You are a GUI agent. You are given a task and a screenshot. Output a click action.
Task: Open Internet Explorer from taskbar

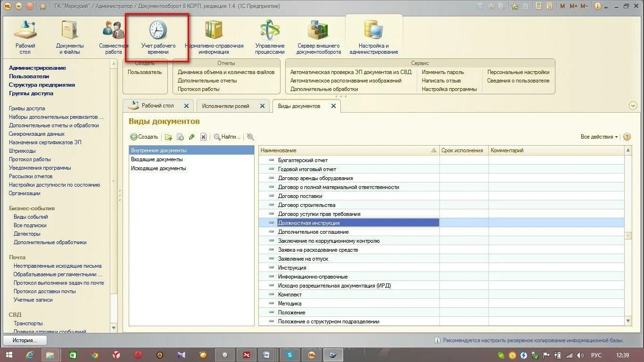[30, 355]
